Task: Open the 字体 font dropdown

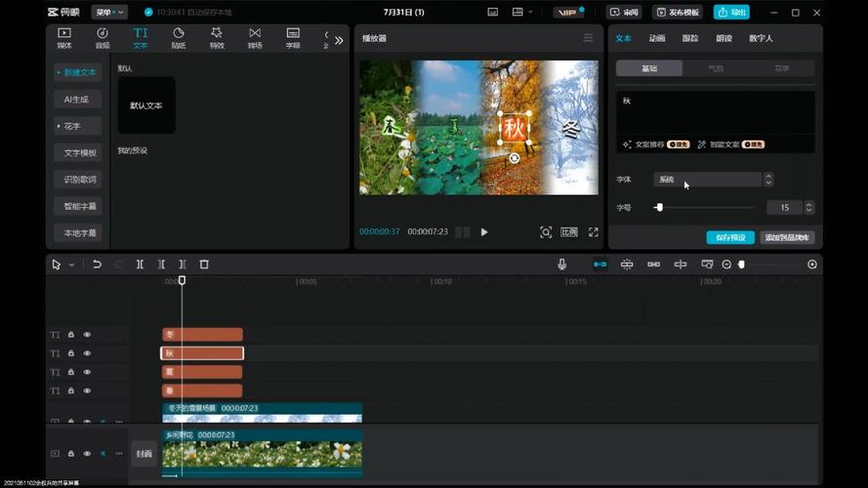Action: pyautogui.click(x=713, y=180)
